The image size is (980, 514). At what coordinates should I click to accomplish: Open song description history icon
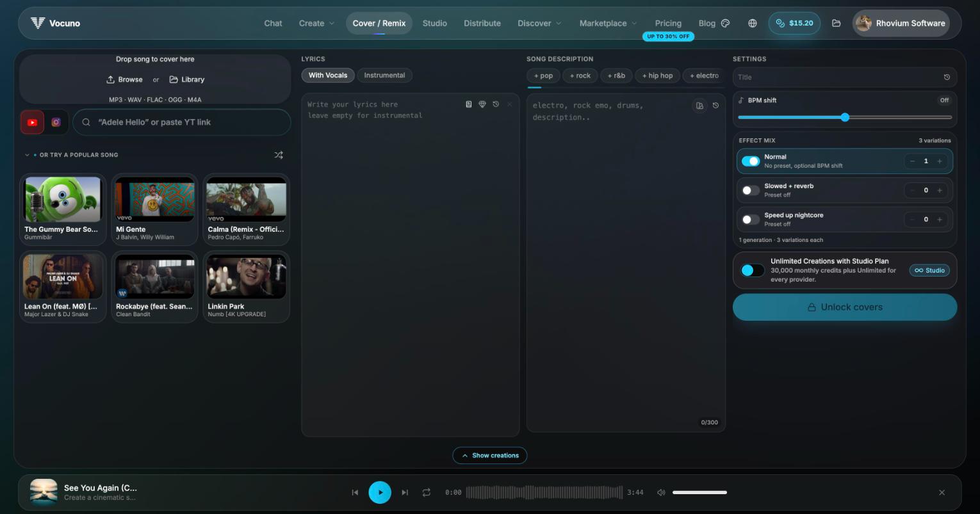[715, 106]
